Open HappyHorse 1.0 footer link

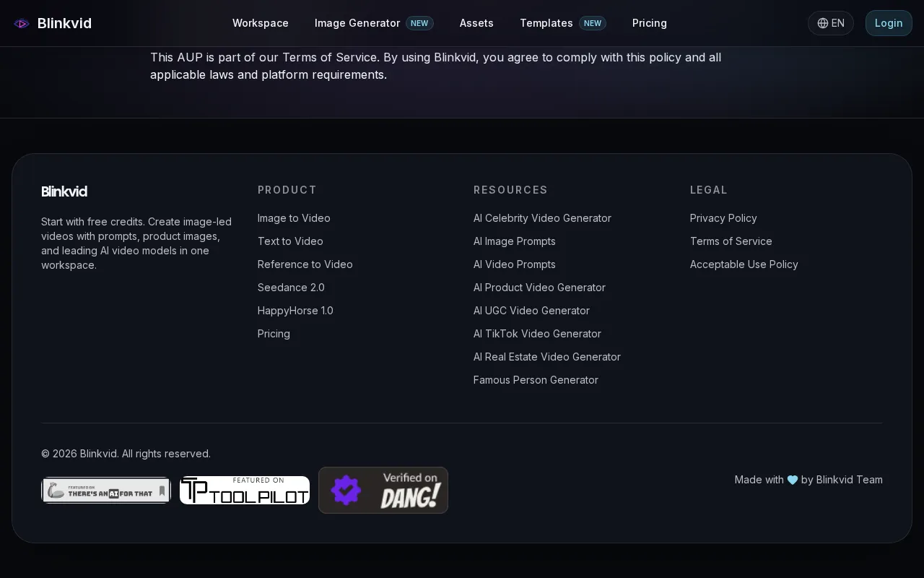(295, 311)
